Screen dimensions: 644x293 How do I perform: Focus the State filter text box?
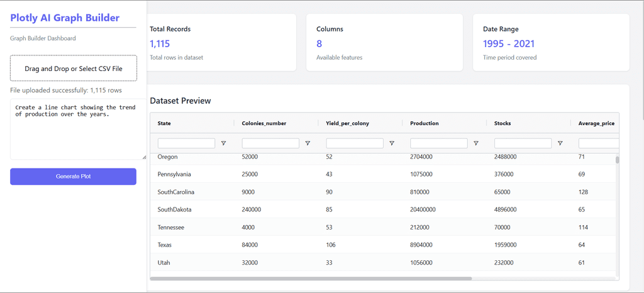[x=186, y=143]
